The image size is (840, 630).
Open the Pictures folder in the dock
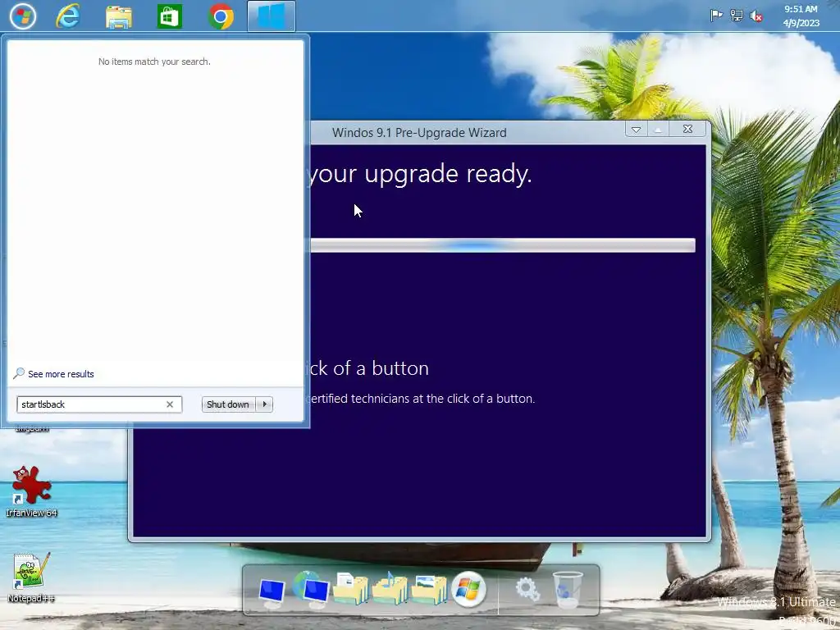click(x=429, y=589)
